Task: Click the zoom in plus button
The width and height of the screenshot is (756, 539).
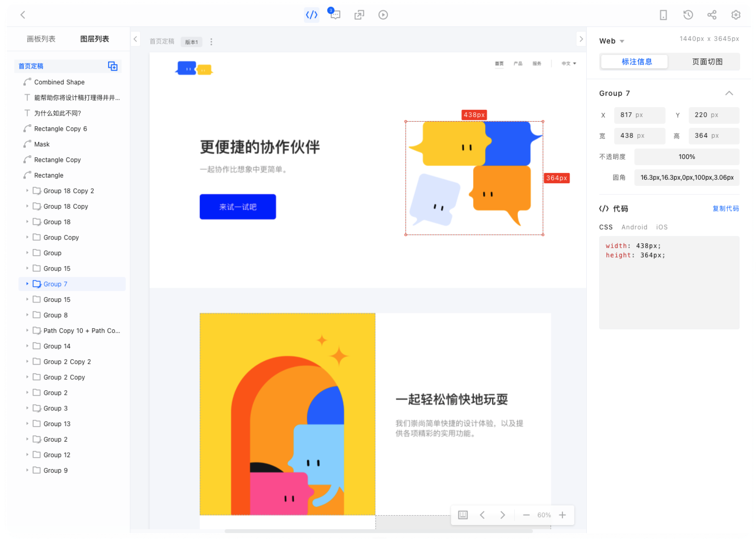Action: click(562, 515)
